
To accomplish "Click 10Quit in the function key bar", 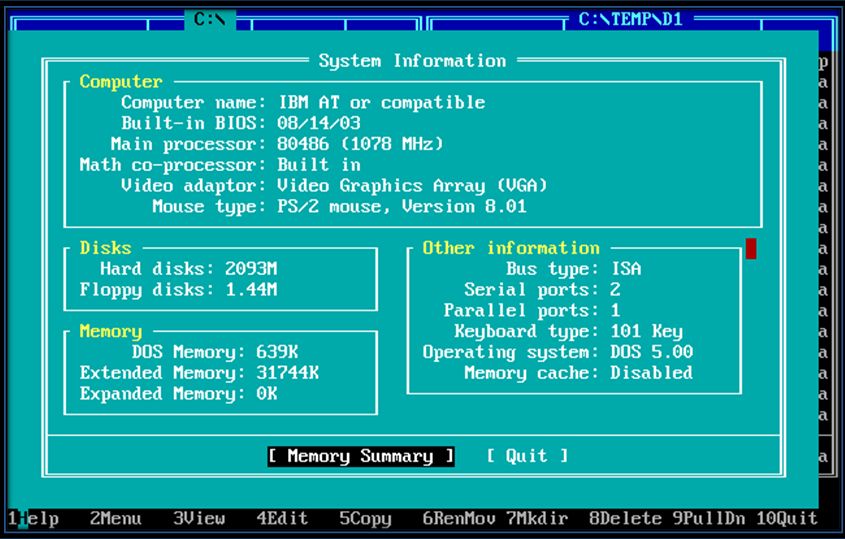I will click(787, 519).
